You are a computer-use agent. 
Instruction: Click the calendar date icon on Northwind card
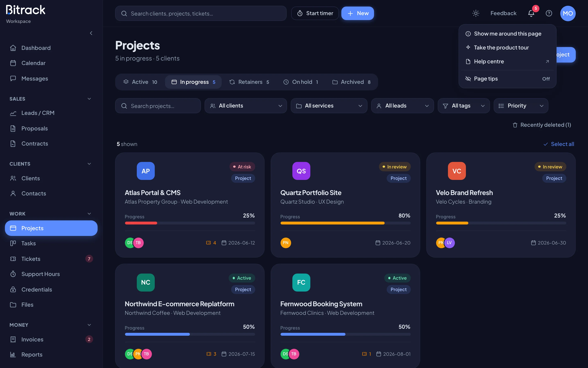point(224,354)
